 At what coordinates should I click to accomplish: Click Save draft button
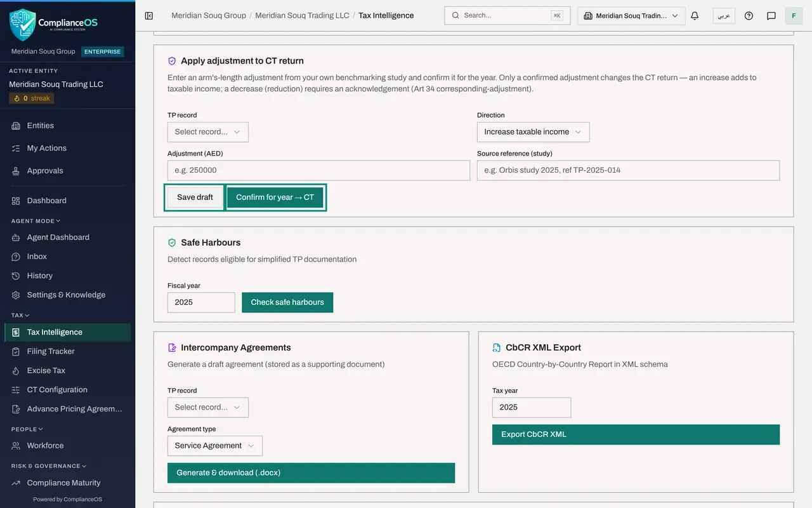tap(195, 197)
